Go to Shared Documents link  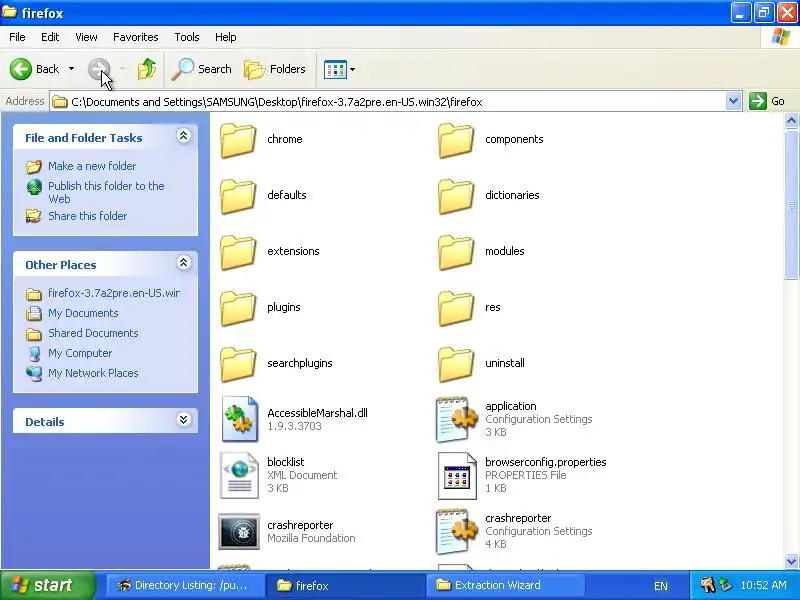93,333
